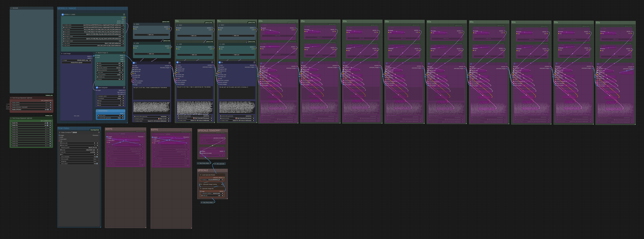Open pix_fmt dropdown yuv420p in Final Video
This screenshot has width=644, height=239.
(79, 152)
